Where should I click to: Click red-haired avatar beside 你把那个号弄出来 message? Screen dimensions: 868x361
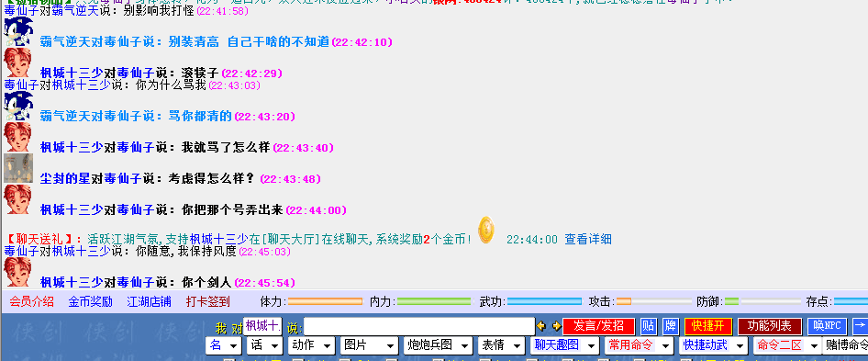[17, 199]
